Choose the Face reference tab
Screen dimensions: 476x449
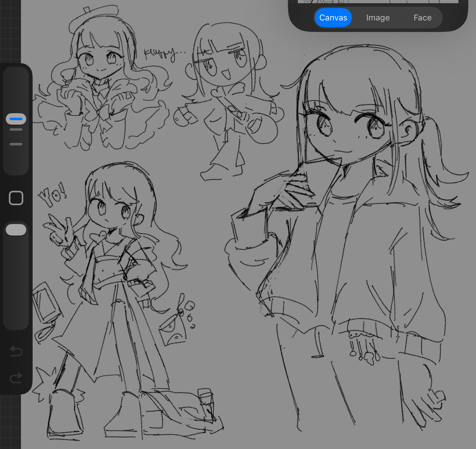point(422,18)
